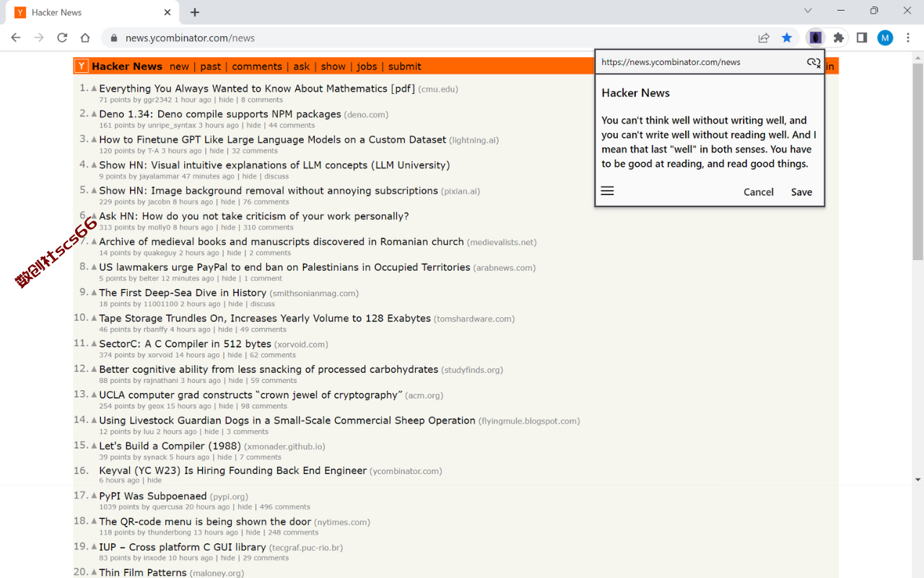Click the Hacker News Y logo
The width and height of the screenshot is (924, 578).
point(82,66)
